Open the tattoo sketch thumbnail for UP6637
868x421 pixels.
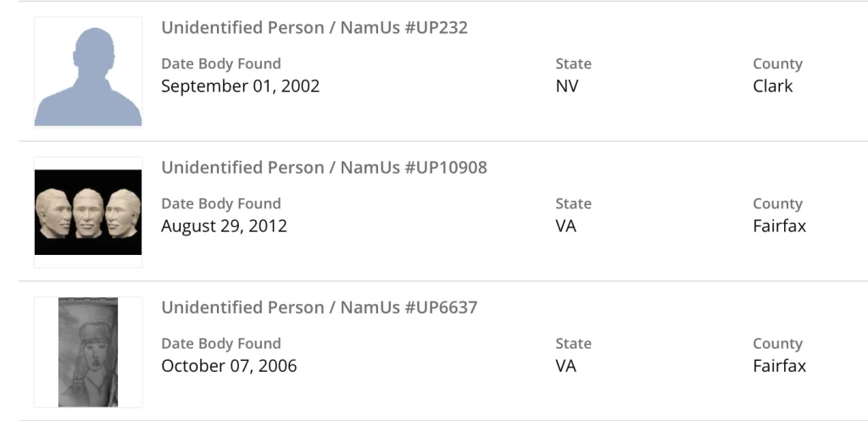click(88, 352)
